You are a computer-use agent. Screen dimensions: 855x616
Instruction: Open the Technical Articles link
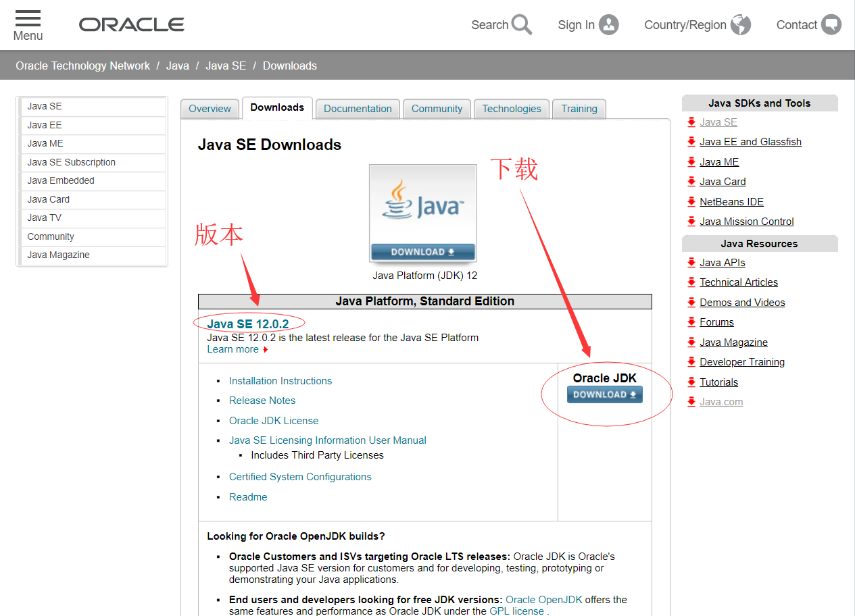point(739,282)
